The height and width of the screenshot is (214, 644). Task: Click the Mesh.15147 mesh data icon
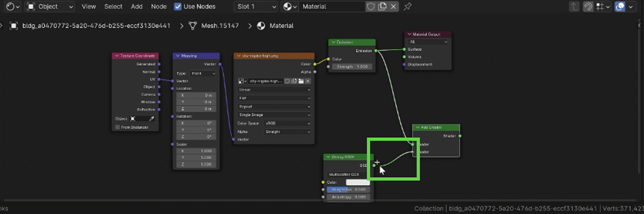point(192,26)
